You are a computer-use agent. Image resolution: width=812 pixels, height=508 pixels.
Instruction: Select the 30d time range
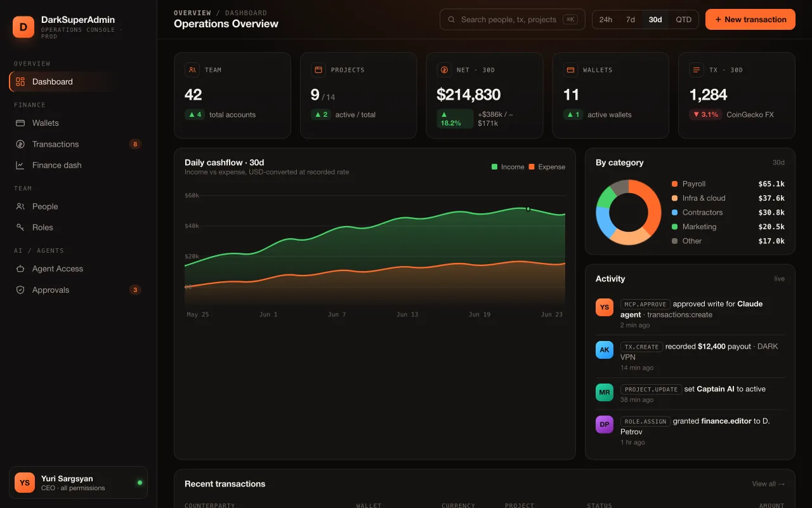(655, 20)
